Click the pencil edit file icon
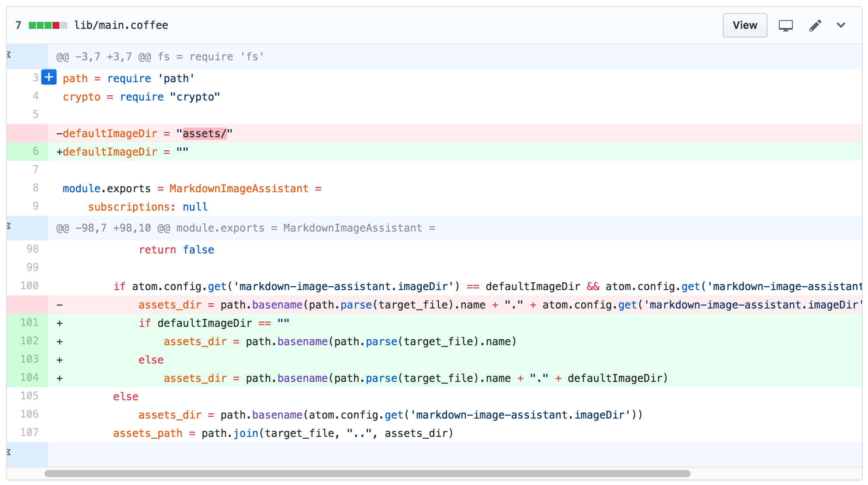868x485 pixels. 815,26
